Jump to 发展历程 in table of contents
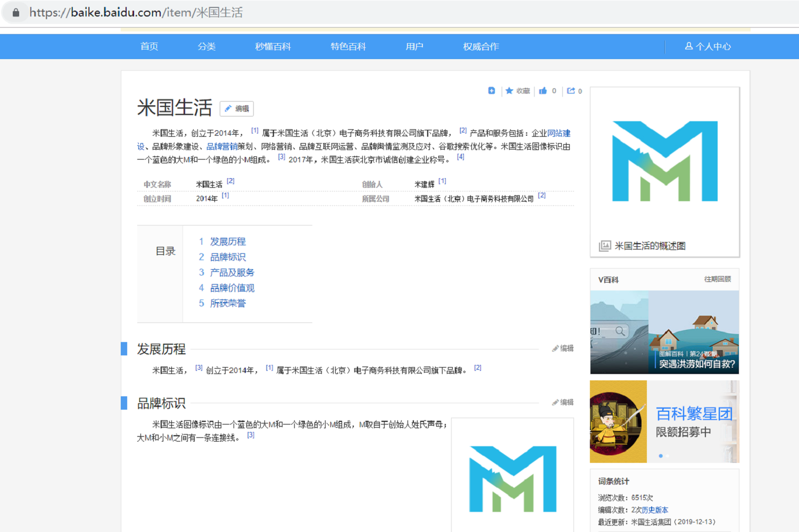This screenshot has width=799, height=532. coord(228,242)
